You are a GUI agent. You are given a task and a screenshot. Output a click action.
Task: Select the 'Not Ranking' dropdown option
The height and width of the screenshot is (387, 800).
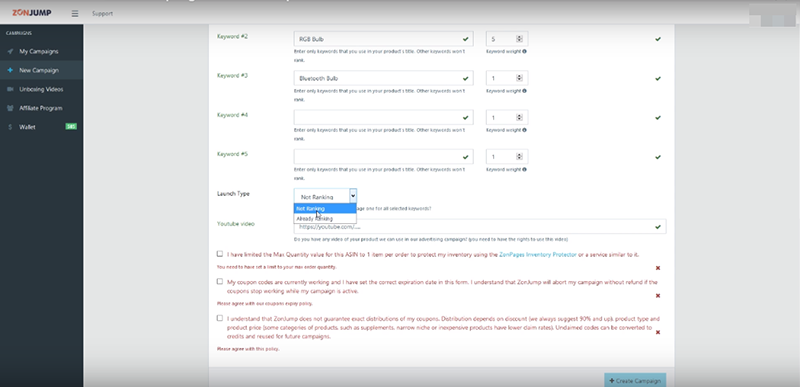coord(325,209)
